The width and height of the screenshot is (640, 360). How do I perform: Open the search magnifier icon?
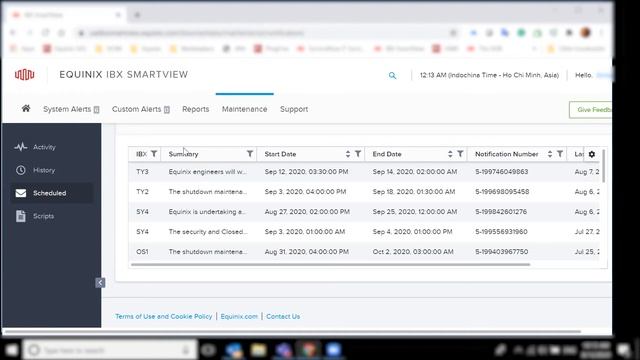(392, 76)
